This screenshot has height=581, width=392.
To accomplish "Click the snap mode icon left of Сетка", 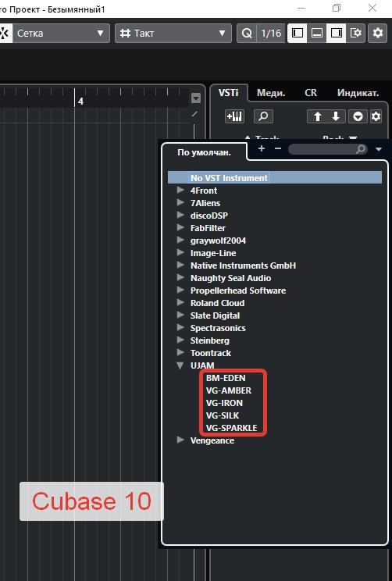I will click(5, 34).
